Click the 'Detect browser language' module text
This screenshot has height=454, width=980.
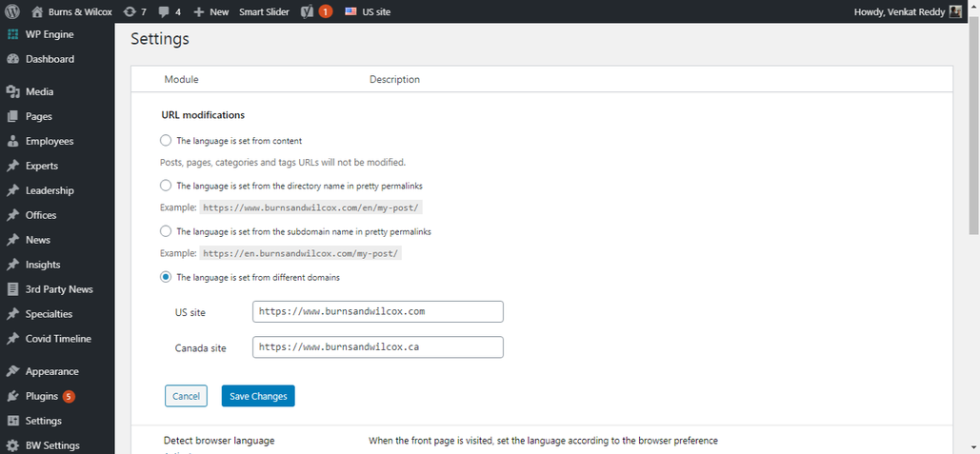tap(219, 441)
